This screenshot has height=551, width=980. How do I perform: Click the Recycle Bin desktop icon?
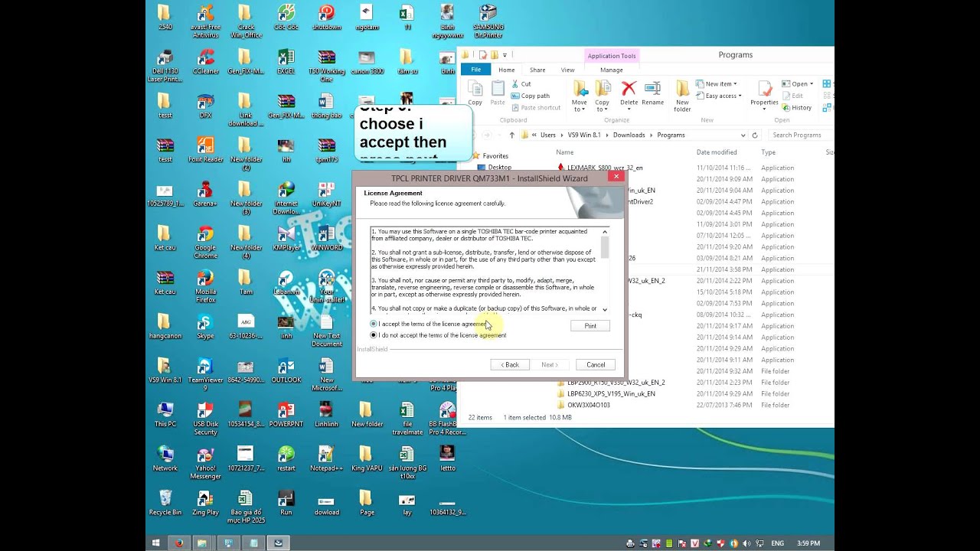coord(165,504)
